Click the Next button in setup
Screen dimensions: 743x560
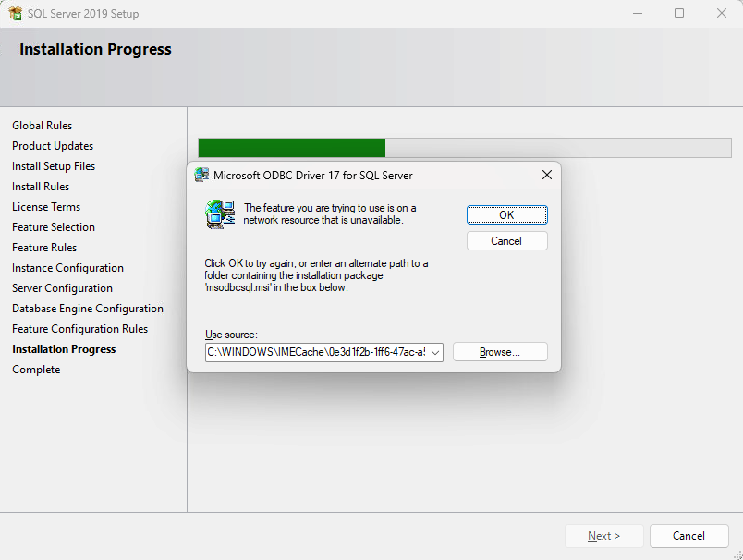603,536
